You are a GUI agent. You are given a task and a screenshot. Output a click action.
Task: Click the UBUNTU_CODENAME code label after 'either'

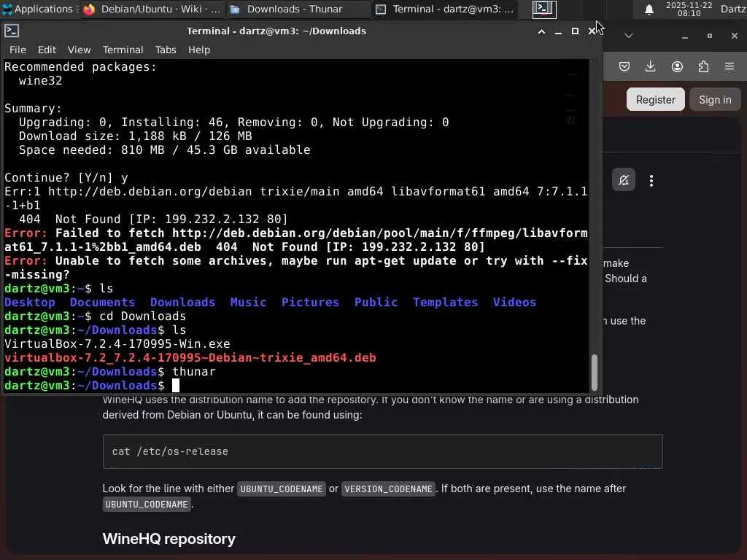click(x=282, y=489)
